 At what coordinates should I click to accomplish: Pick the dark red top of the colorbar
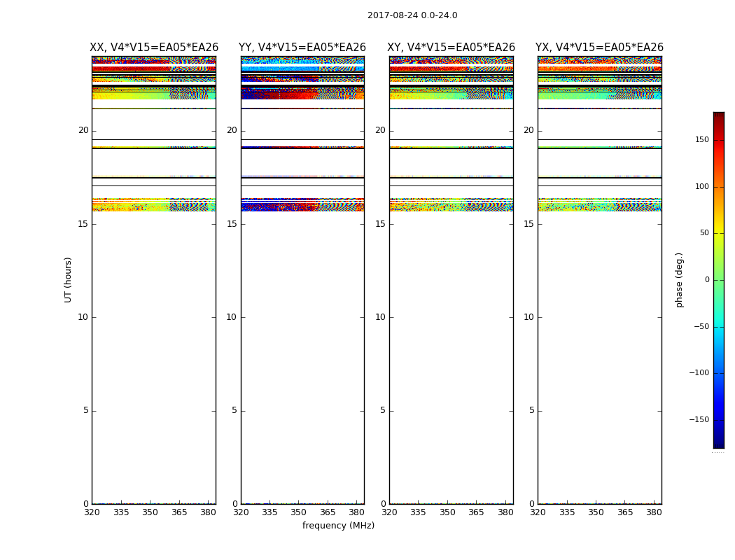click(x=718, y=116)
